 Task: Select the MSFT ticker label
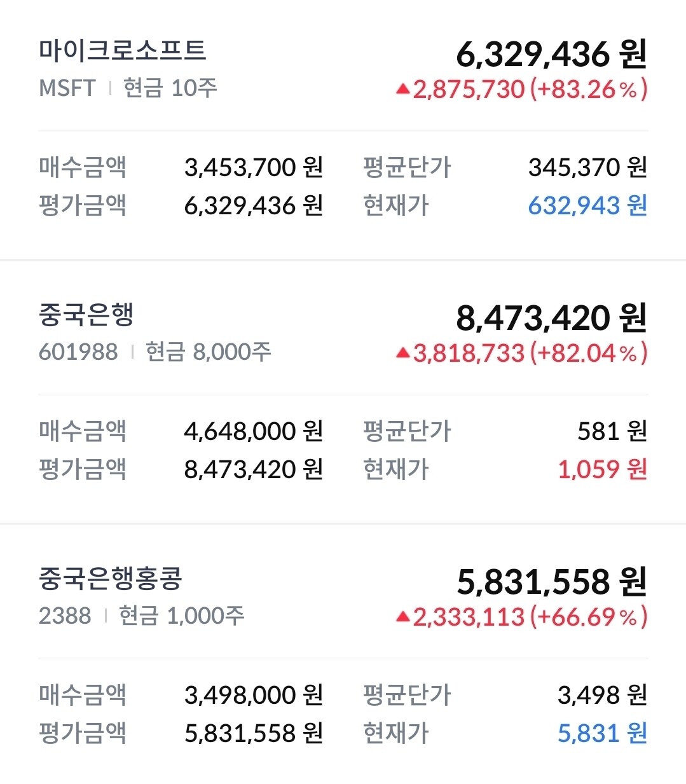67,88
